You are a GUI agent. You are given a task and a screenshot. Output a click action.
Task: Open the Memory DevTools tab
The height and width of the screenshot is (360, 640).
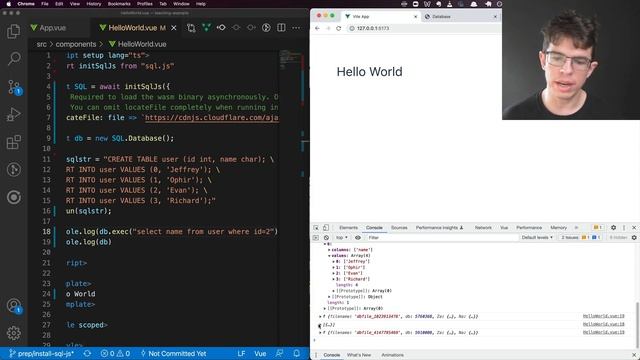pyautogui.click(x=558, y=227)
